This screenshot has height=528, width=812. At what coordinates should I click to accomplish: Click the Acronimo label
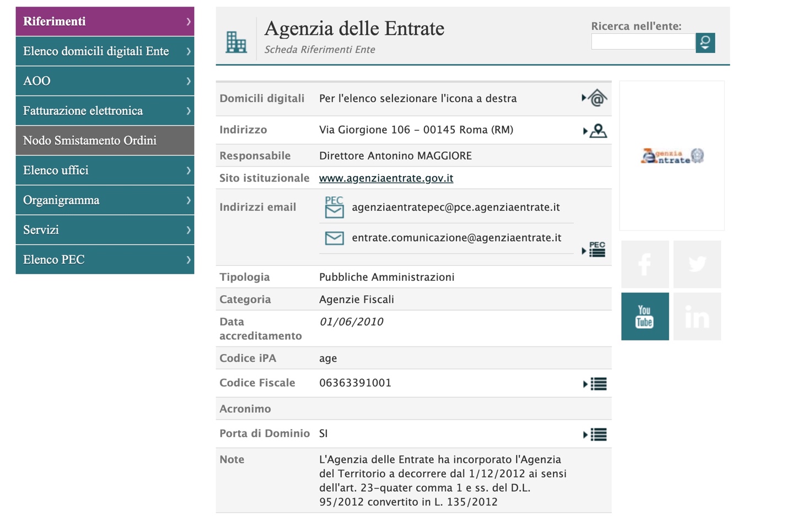[x=245, y=409]
